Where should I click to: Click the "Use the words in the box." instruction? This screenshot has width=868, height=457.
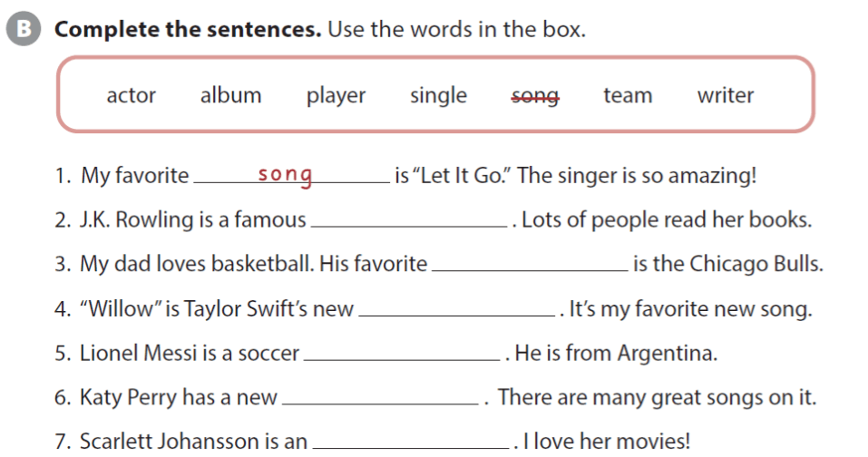click(x=456, y=29)
